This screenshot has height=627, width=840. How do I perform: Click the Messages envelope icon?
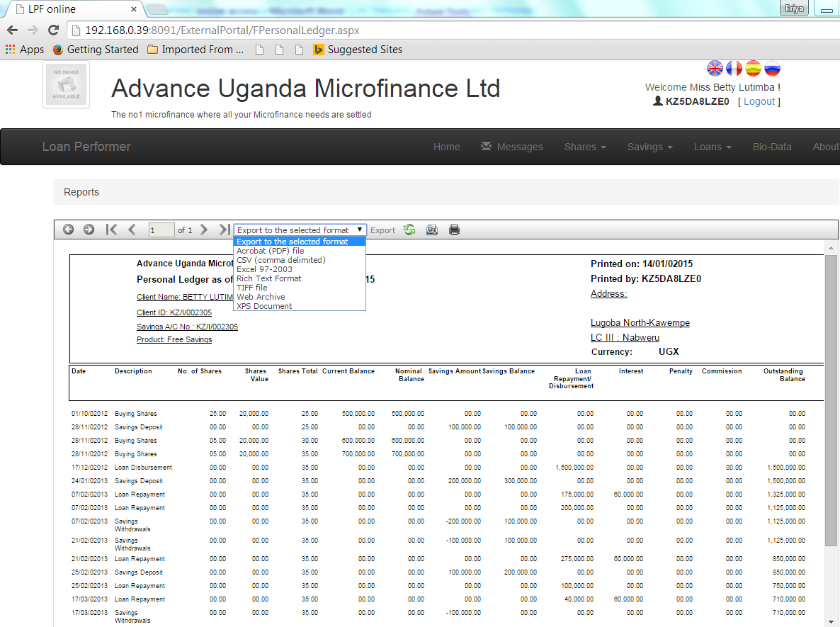pos(486,146)
